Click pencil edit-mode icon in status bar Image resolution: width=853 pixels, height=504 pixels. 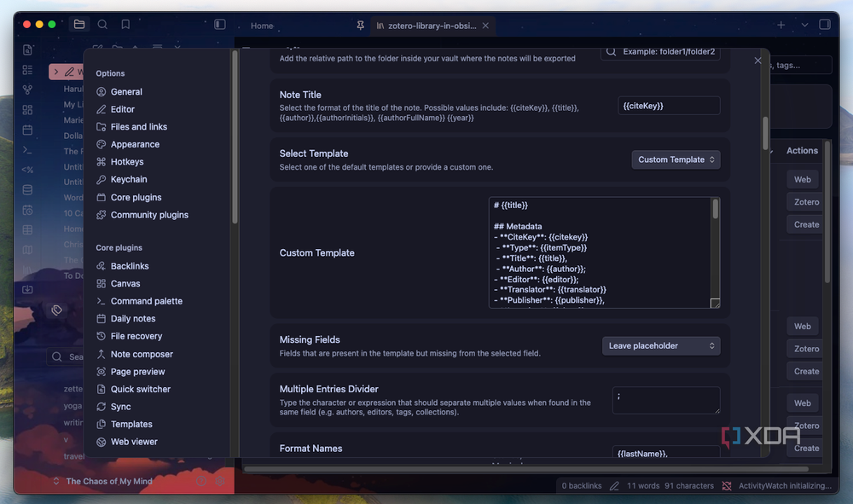point(614,486)
